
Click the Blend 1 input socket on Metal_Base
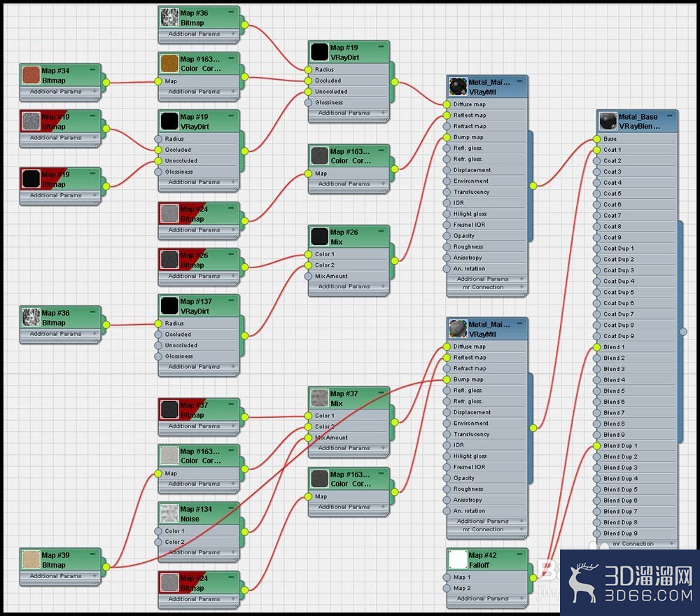click(x=597, y=347)
